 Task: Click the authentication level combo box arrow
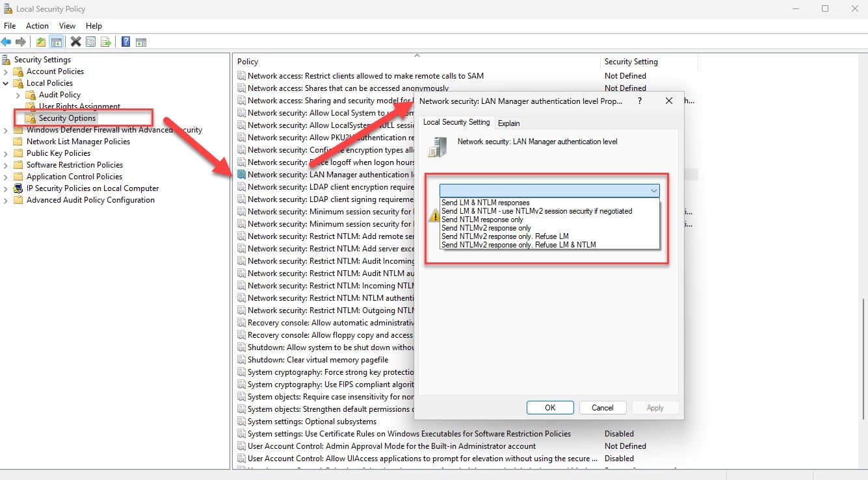pyautogui.click(x=653, y=190)
